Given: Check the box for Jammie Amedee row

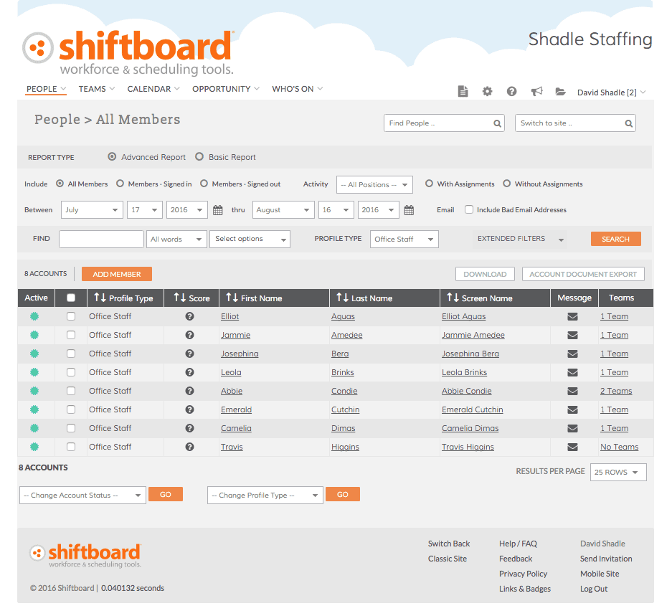Looking at the screenshot, I should [71, 335].
